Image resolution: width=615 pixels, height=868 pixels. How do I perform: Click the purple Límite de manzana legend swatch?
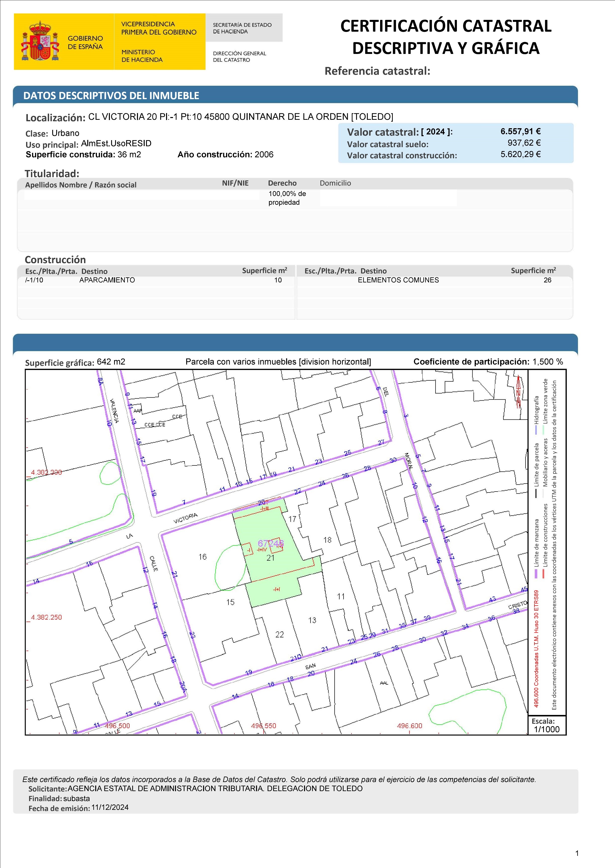536,574
